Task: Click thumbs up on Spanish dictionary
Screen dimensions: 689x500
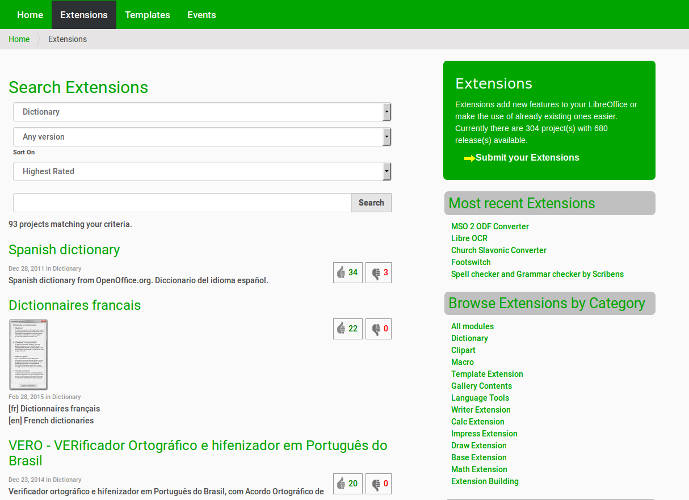Action: coord(348,272)
